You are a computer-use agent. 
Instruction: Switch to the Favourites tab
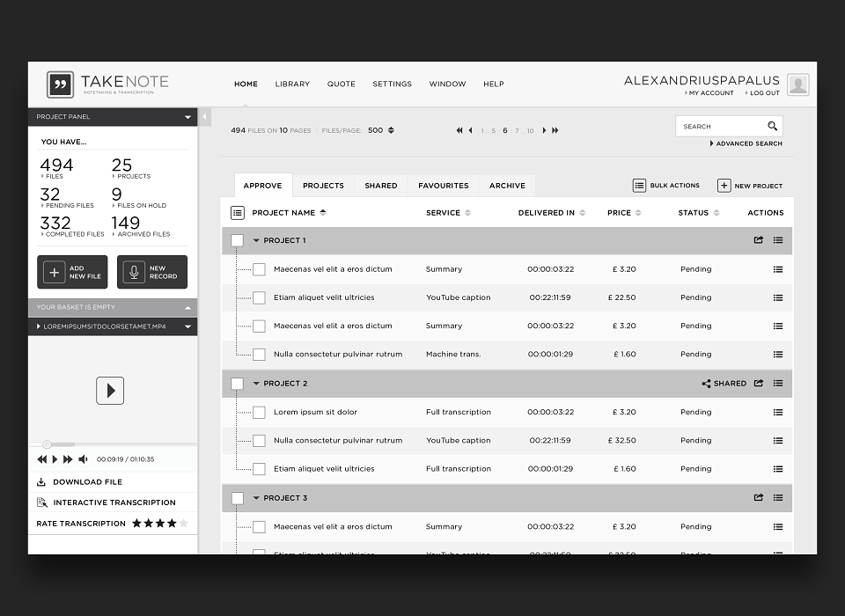pyautogui.click(x=444, y=186)
